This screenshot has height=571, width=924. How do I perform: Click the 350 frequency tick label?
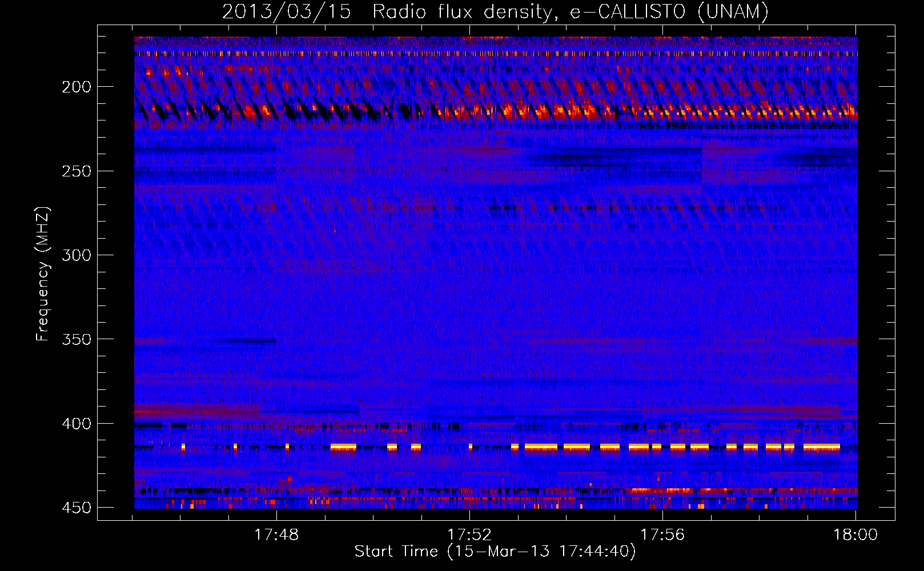pyautogui.click(x=77, y=339)
